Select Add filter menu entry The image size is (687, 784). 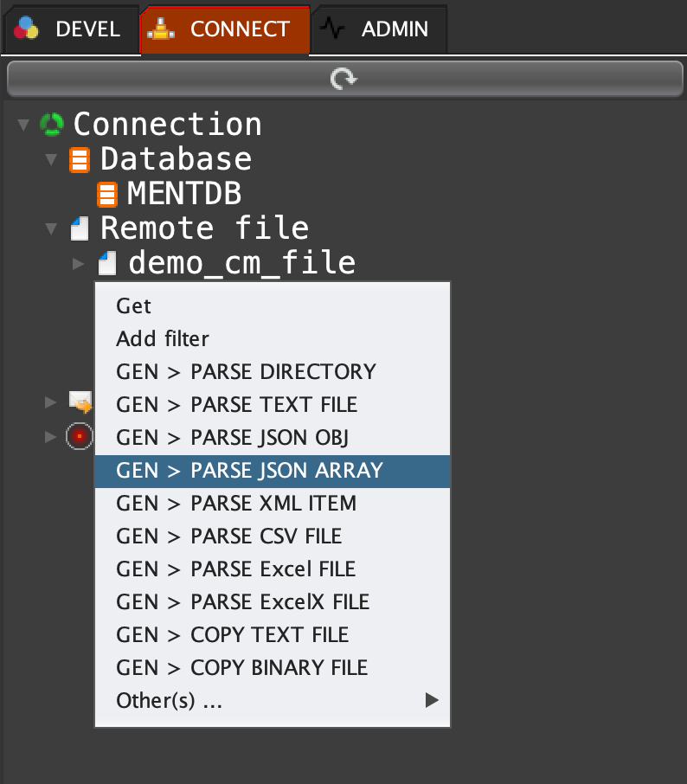click(163, 339)
